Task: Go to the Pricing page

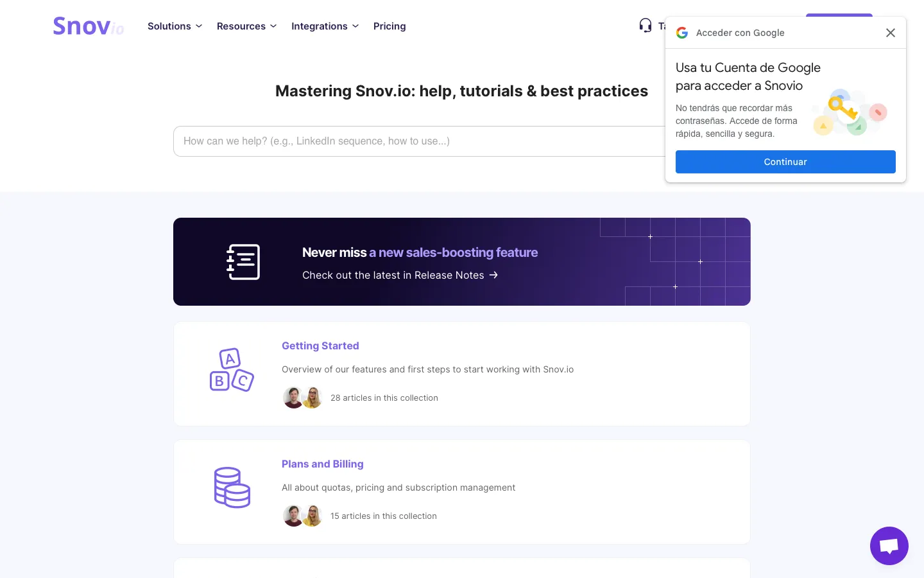Action: [x=389, y=26]
